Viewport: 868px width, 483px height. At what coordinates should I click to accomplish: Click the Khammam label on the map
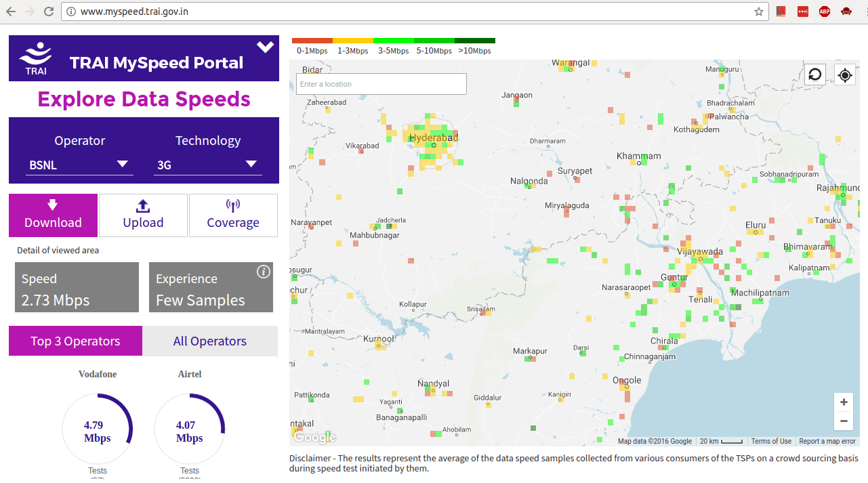tap(638, 156)
